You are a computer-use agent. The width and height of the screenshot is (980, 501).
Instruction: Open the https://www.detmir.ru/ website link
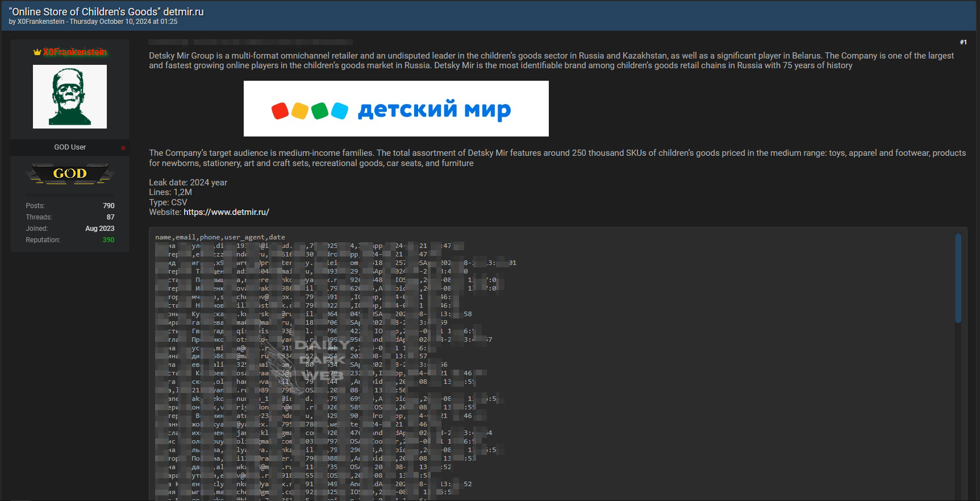226,212
